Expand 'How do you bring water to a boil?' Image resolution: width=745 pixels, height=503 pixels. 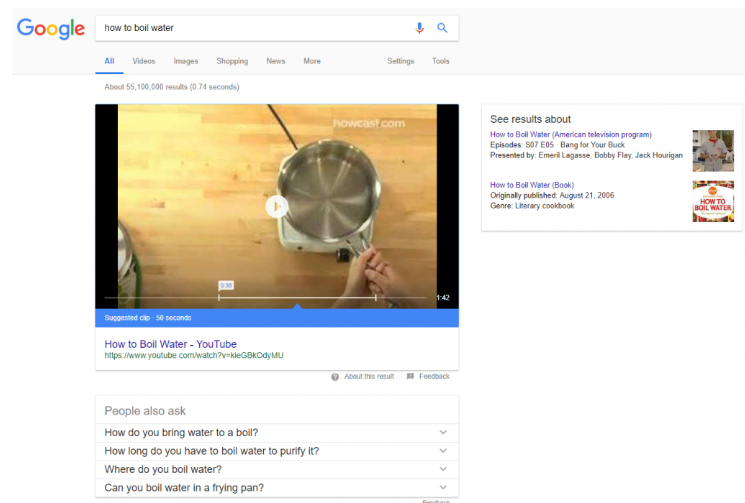pos(277,433)
